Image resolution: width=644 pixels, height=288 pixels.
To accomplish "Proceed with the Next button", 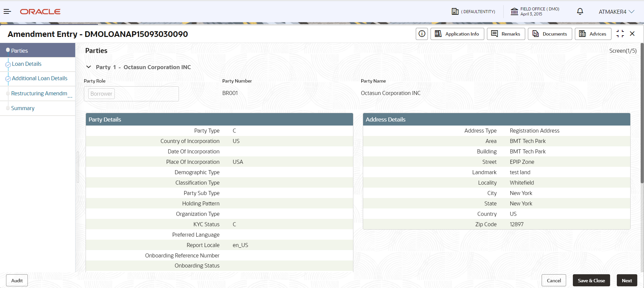I will point(627,281).
